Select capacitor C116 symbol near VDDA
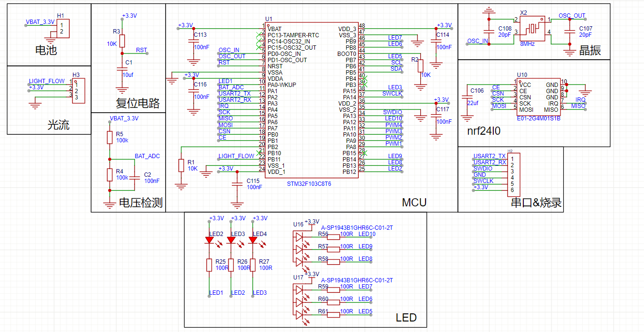 [193, 91]
